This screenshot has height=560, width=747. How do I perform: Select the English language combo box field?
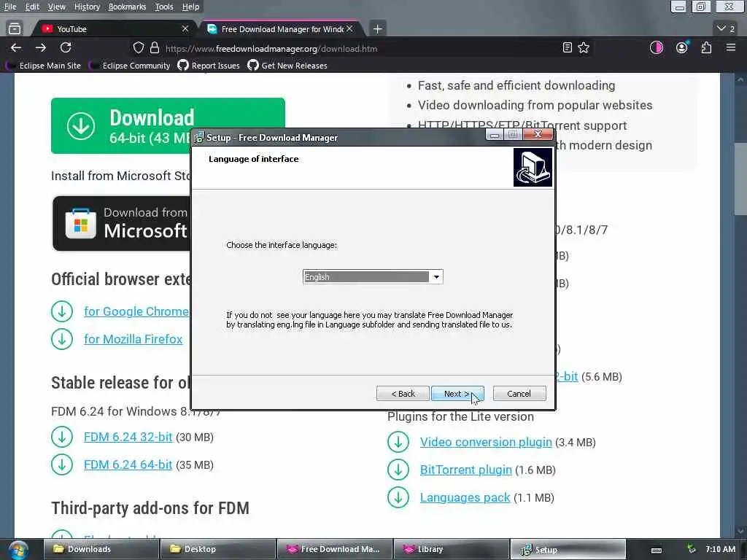373,277
